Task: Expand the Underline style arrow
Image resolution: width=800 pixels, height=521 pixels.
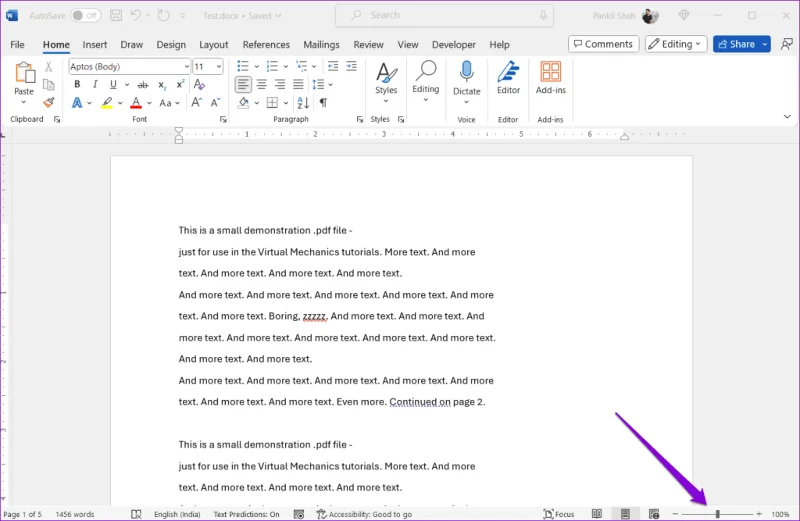Action: (x=127, y=85)
